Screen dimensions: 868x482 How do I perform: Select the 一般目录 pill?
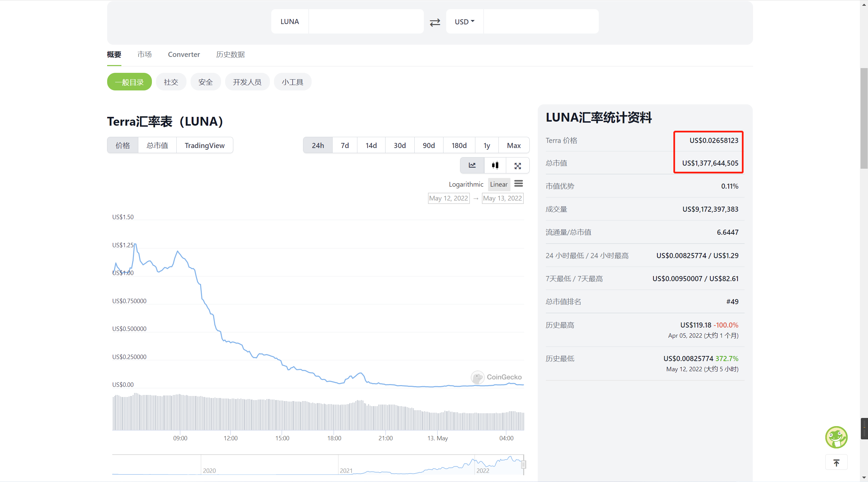(129, 82)
